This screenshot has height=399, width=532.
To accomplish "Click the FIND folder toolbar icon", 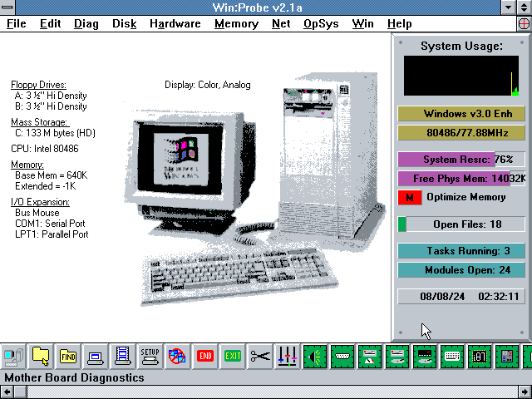I will (x=68, y=357).
